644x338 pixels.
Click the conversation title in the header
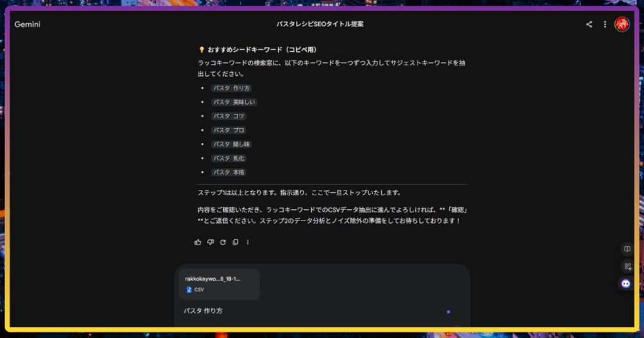(x=319, y=25)
